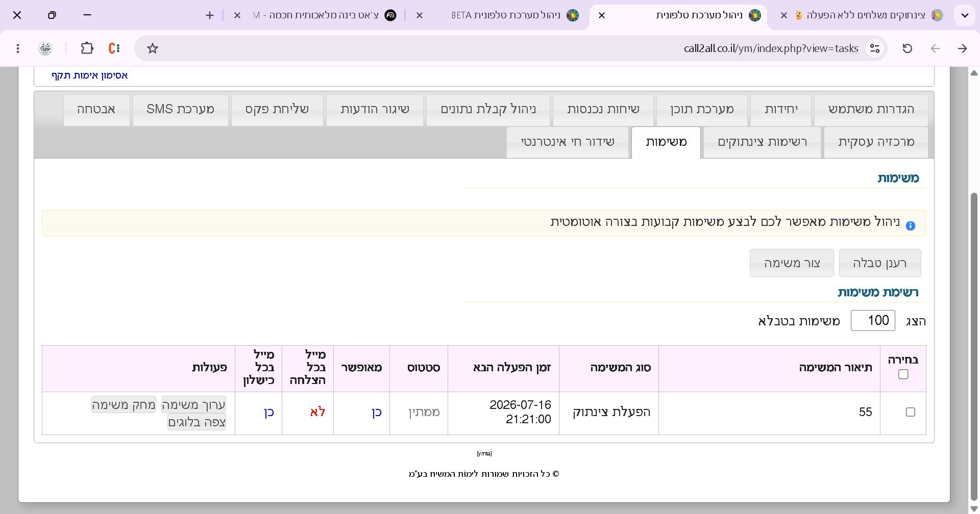Tick the select-all checkbox in the בחירה header
This screenshot has height=514, width=980.
tap(903, 374)
